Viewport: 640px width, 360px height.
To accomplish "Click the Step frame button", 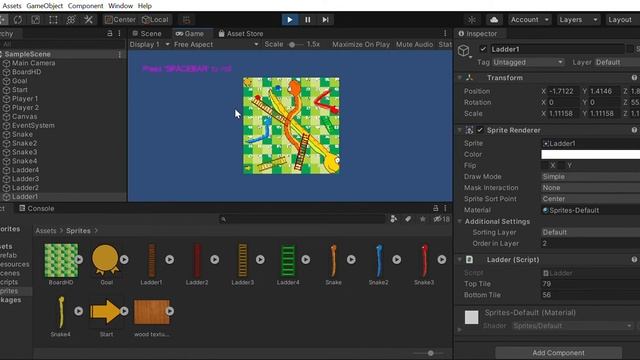I will [x=325, y=20].
